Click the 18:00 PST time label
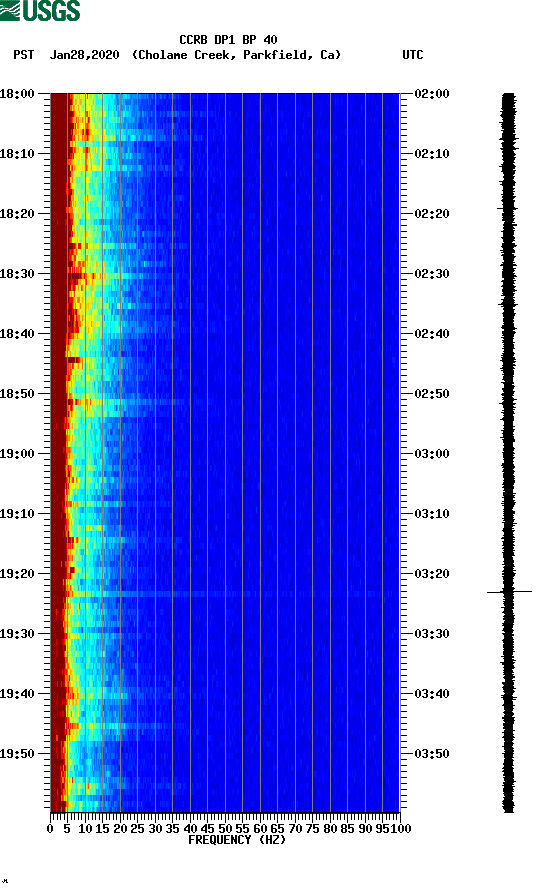 tap(17, 94)
